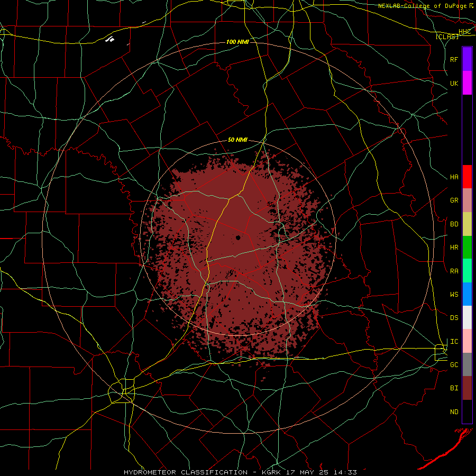
Task: Click the GC legend label
Action: point(454,364)
